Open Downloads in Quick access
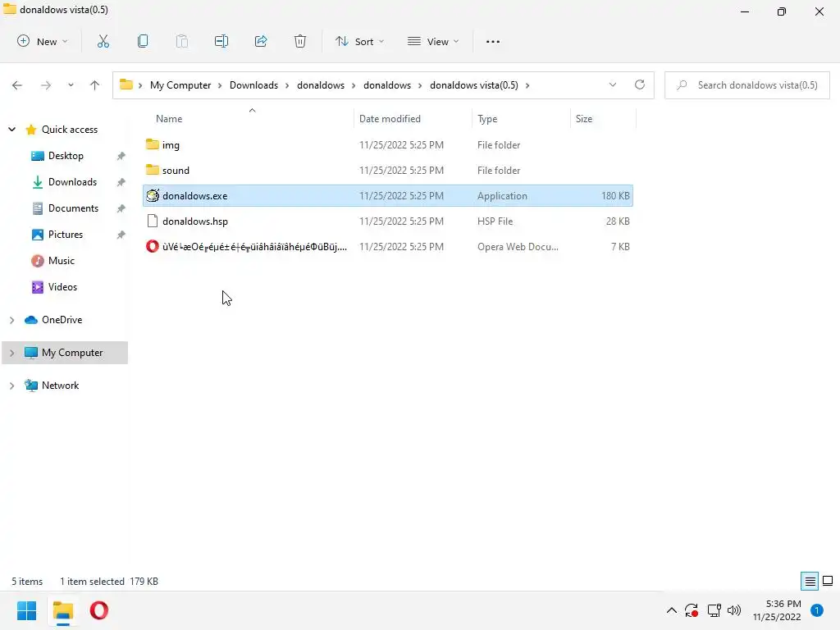 (72, 181)
